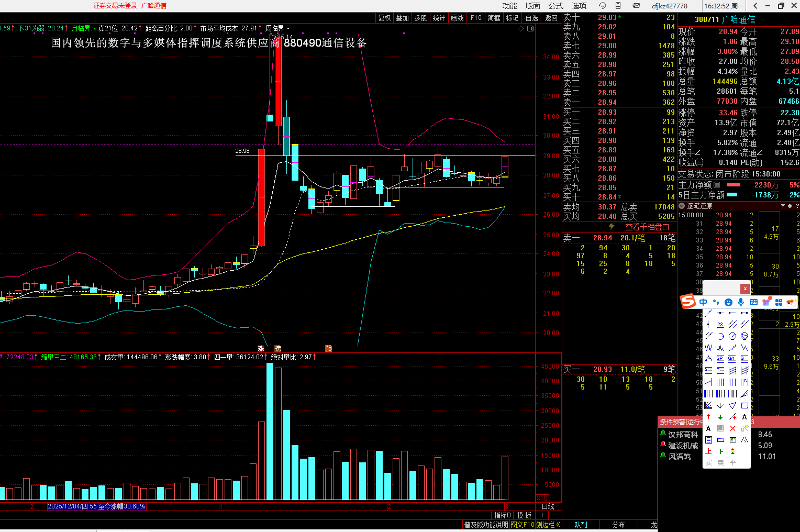Open the 画线 drawing toolbar button
The width and height of the screenshot is (800, 532).
pos(458,18)
